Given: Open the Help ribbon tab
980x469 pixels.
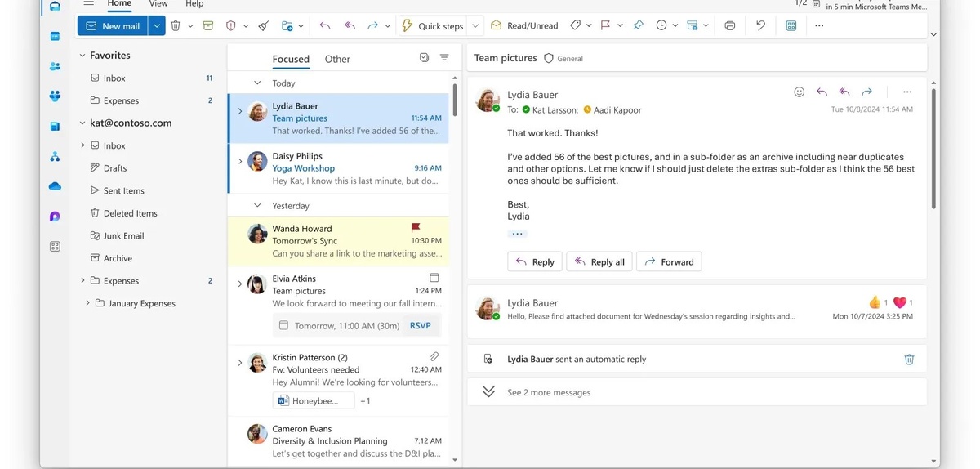Looking at the screenshot, I should click(194, 4).
